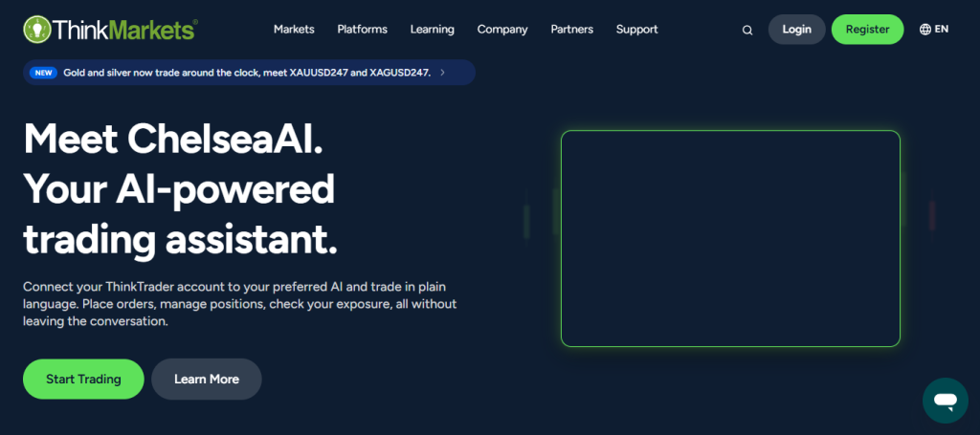980x435 pixels.
Task: Click the 'Connect your ThinkTrader account' paragraph
Action: coord(240,304)
